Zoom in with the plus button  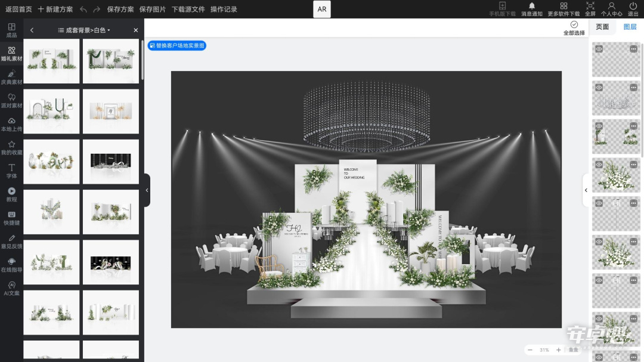pyautogui.click(x=559, y=350)
